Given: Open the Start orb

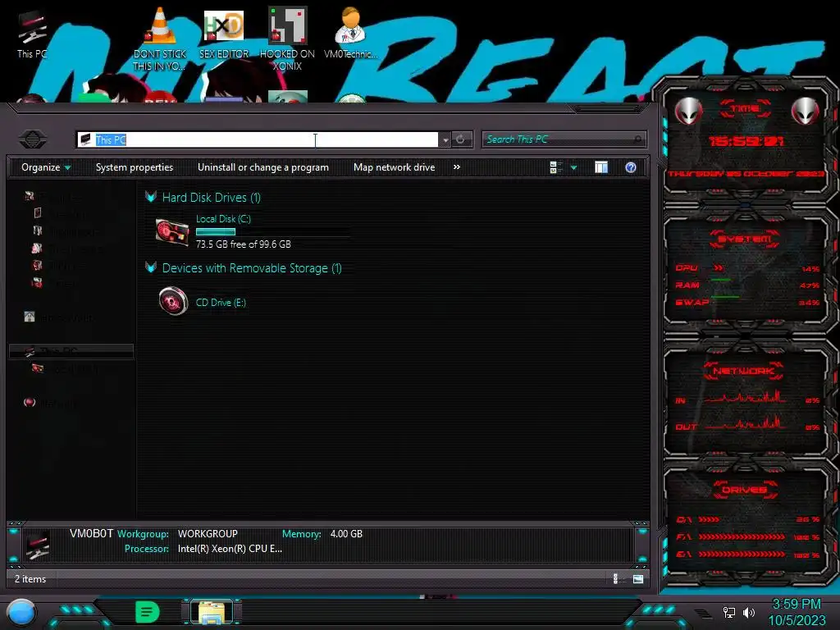Looking at the screenshot, I should point(21,614).
